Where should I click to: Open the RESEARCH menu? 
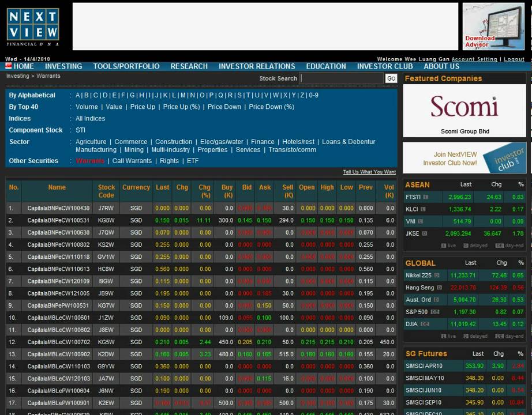[189, 66]
